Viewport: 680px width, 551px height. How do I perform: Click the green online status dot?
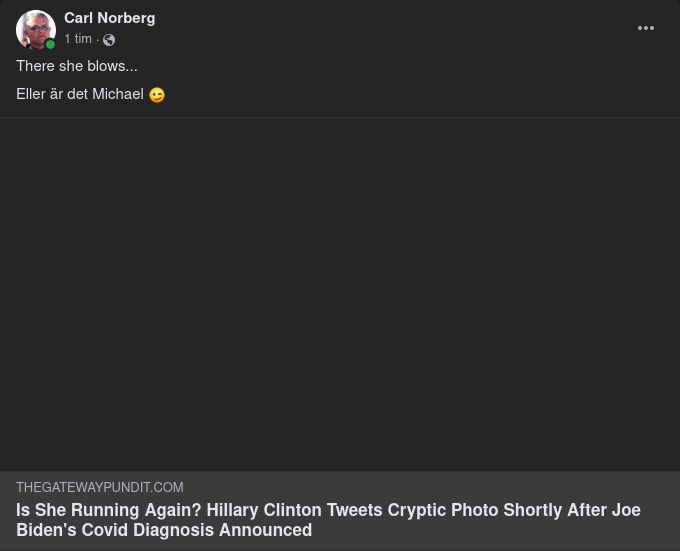coord(50,44)
